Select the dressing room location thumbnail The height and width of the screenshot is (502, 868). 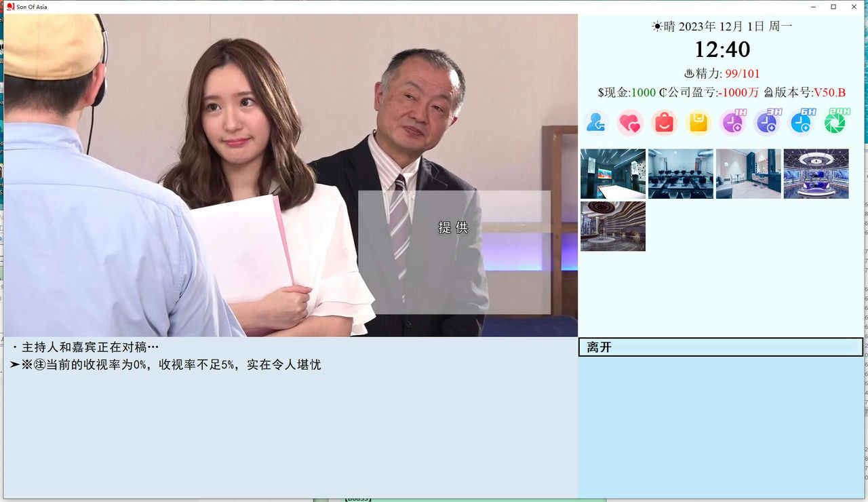click(x=748, y=173)
